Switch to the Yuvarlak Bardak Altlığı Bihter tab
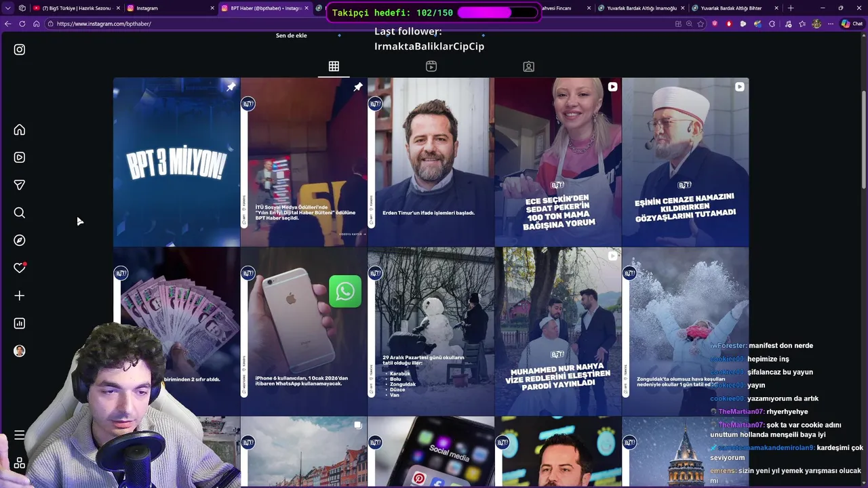The height and width of the screenshot is (488, 868). [x=734, y=8]
